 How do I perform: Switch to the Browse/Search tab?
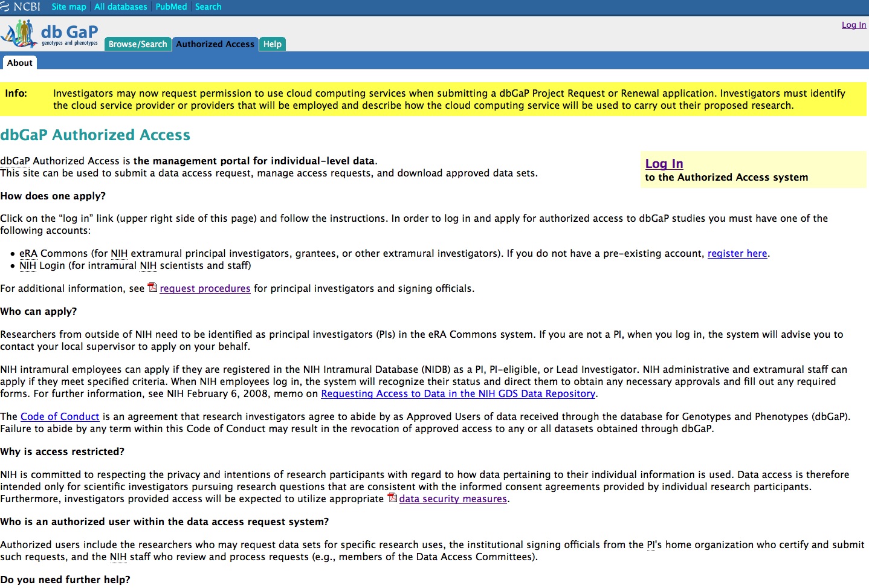click(138, 44)
